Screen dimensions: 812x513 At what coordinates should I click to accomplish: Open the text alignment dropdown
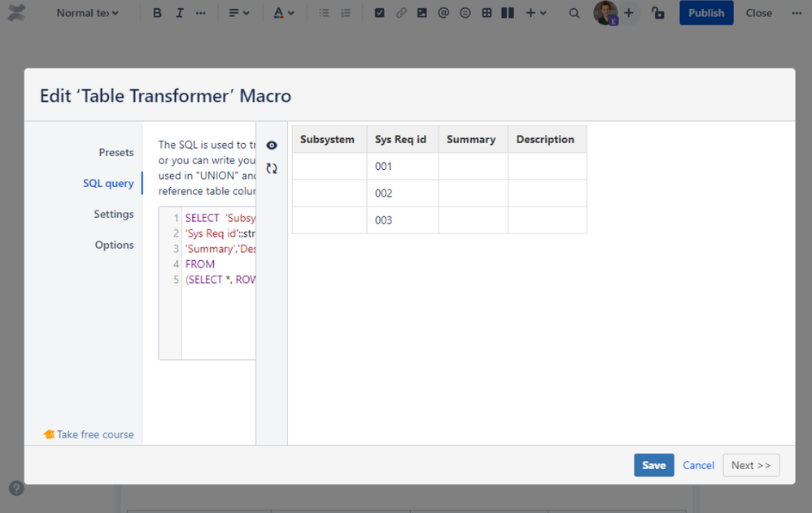point(238,13)
